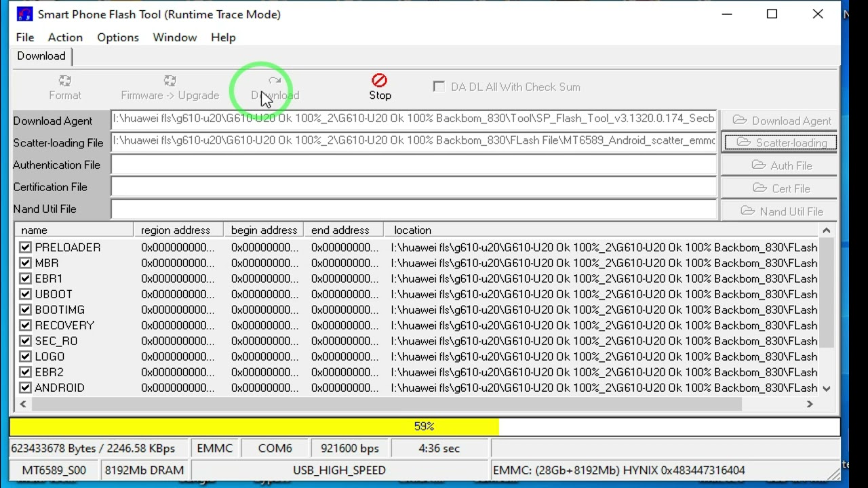Click the yellow 59% progress bar
Screen dimensions: 868x488
click(x=425, y=426)
